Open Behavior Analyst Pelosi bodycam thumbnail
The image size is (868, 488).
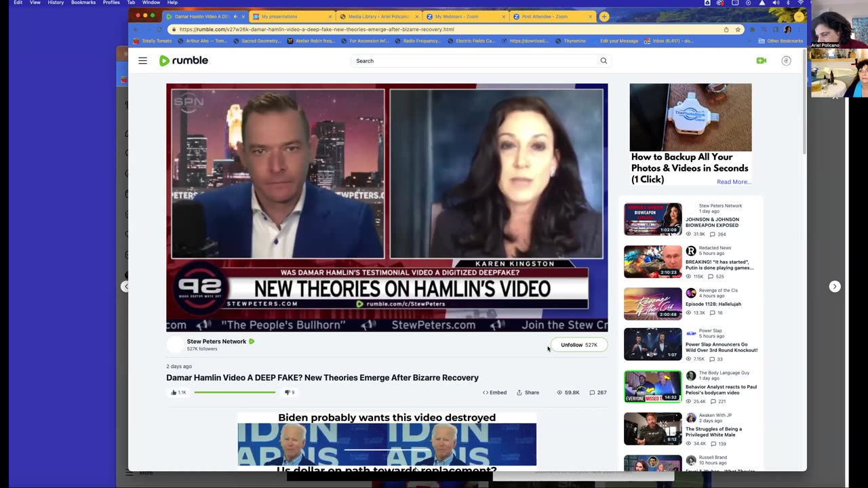click(x=653, y=386)
